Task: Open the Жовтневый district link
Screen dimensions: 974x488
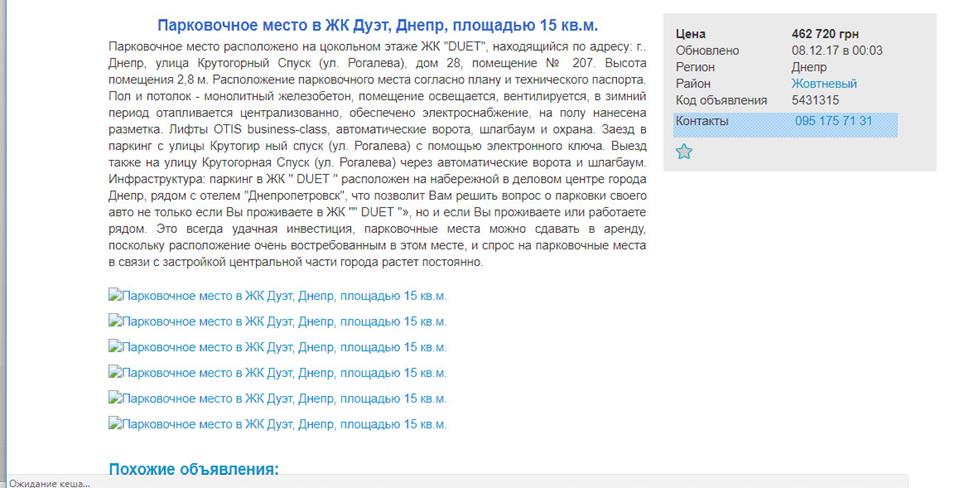Action: tap(823, 84)
